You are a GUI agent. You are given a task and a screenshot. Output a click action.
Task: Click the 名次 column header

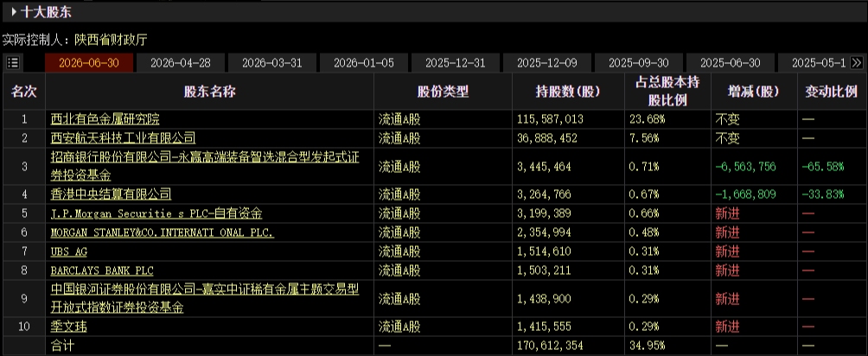24,92
